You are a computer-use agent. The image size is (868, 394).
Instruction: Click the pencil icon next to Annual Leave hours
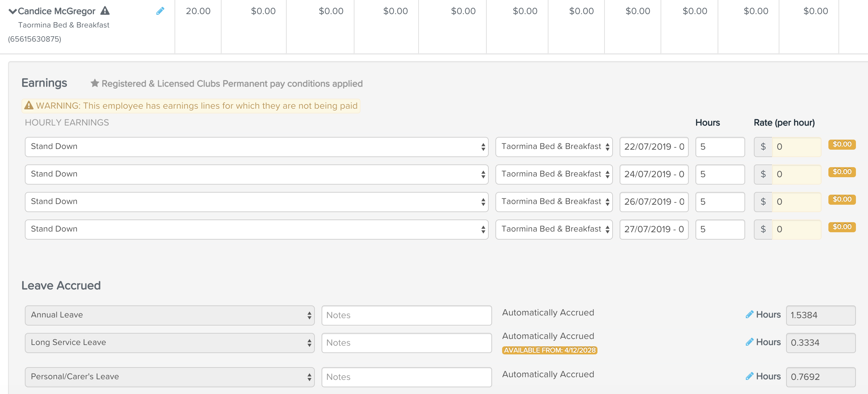pos(748,314)
